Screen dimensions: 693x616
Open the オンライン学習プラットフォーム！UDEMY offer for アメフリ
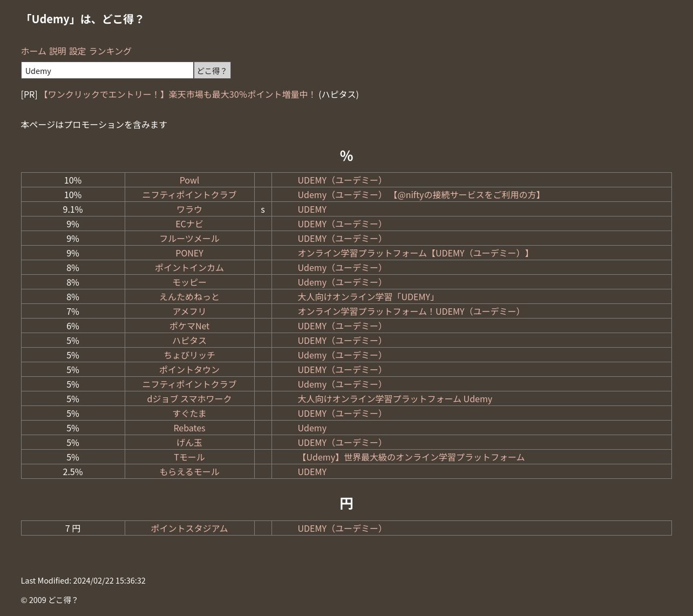tap(410, 311)
